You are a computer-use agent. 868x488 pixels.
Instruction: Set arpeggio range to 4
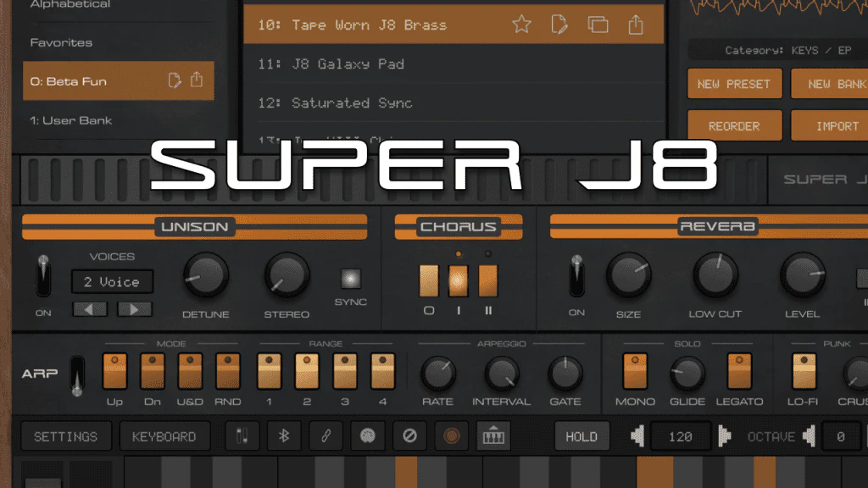[x=382, y=371]
